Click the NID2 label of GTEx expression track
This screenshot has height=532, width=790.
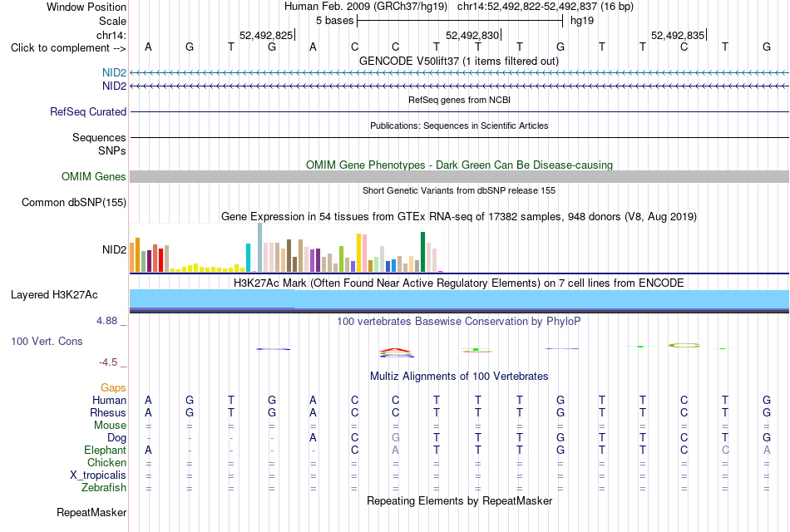tap(115, 250)
